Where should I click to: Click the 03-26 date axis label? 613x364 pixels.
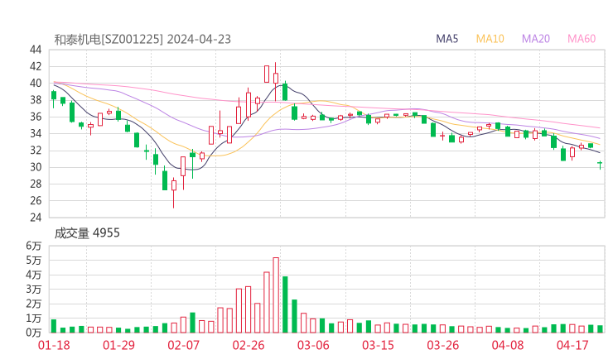442,345
